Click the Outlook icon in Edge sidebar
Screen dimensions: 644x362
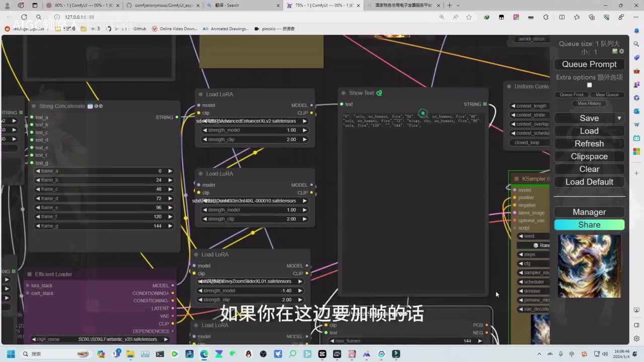tap(636, 111)
